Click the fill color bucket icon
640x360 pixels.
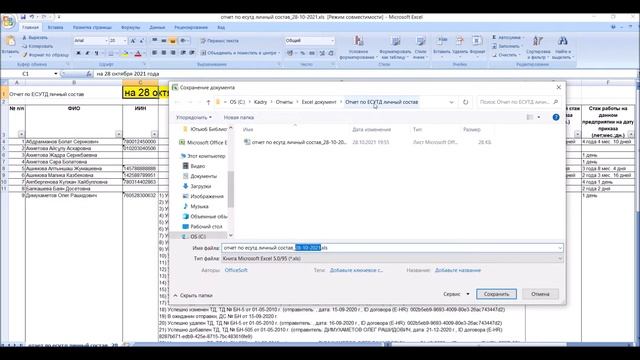125,53
